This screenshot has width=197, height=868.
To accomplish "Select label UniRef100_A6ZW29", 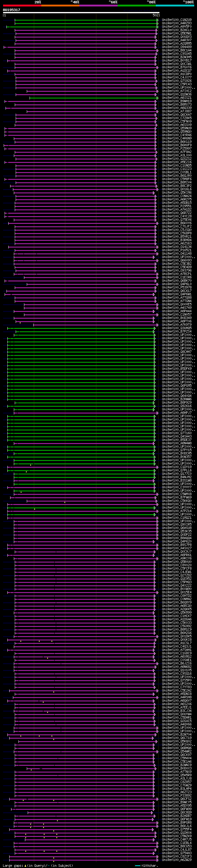I will point(177,860).
